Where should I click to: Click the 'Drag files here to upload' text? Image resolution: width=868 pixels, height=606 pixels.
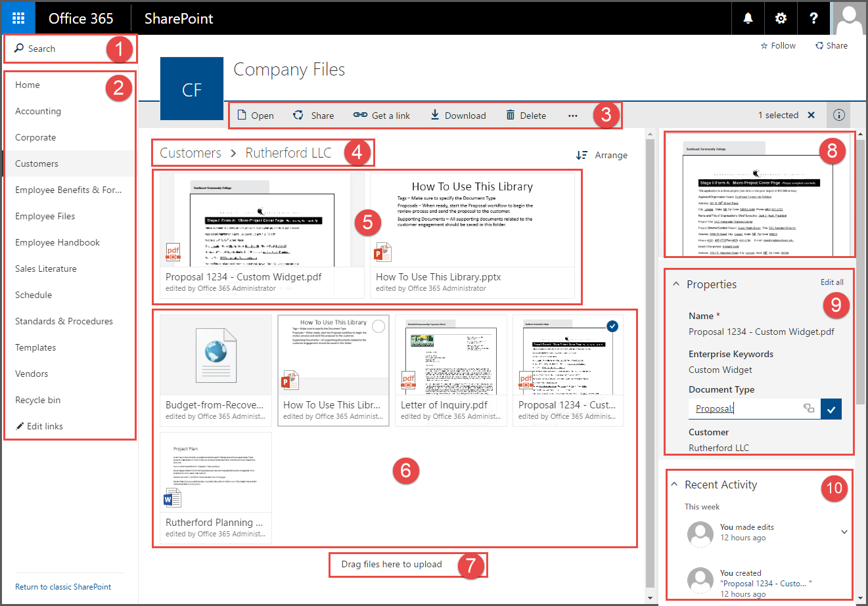coord(392,564)
